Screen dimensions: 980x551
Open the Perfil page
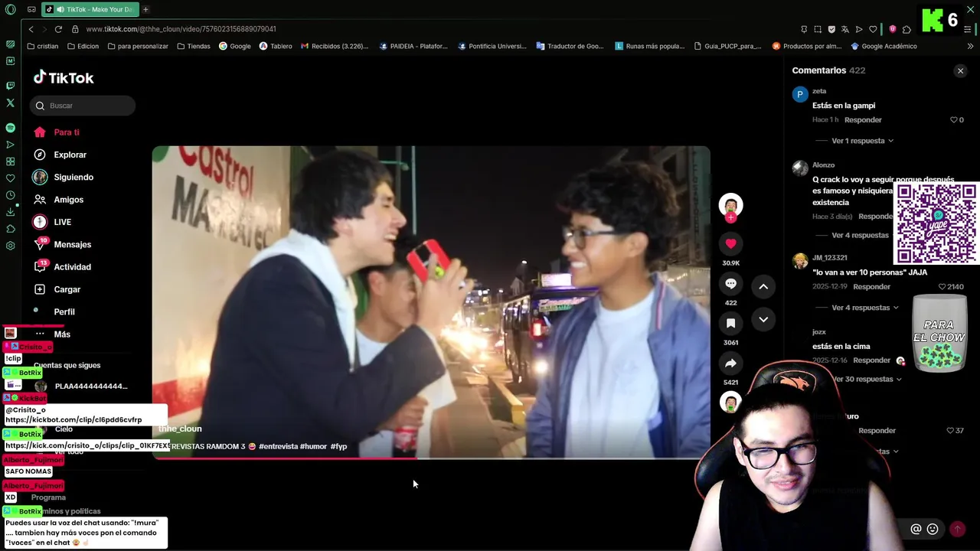[x=54, y=311]
